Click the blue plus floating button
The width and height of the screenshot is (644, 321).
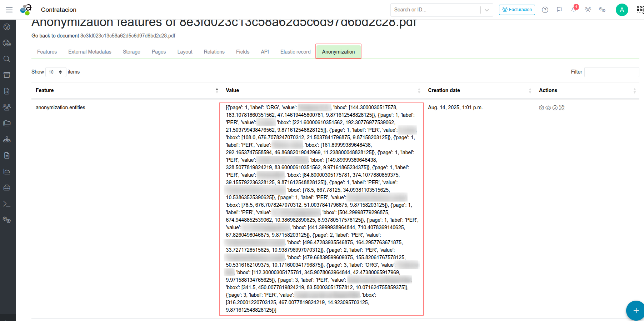635,310
